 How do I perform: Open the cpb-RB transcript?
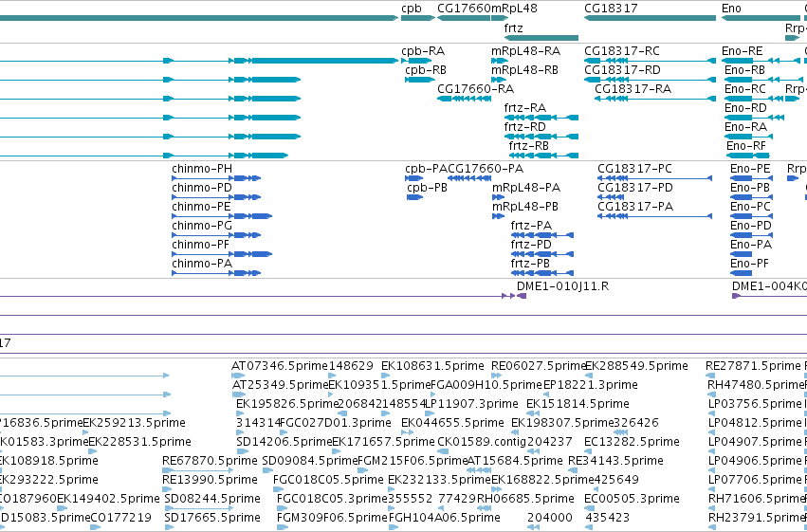pos(420,80)
